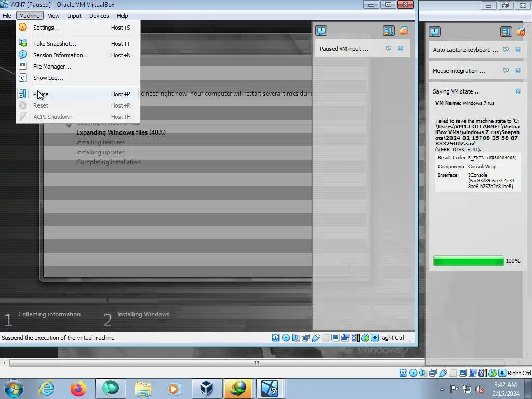Close the open Machine menu via its title
The width and height of the screenshot is (532, 399).
point(30,16)
